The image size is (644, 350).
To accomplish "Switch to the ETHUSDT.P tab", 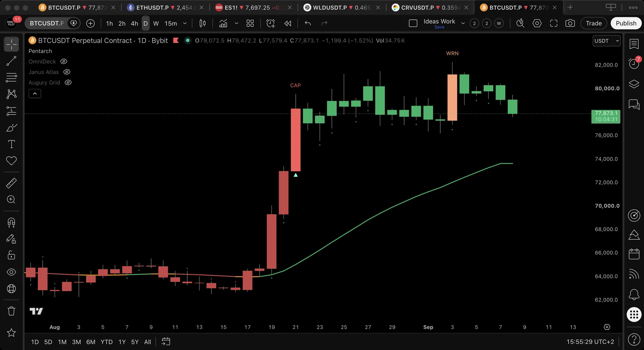I will pos(166,7).
